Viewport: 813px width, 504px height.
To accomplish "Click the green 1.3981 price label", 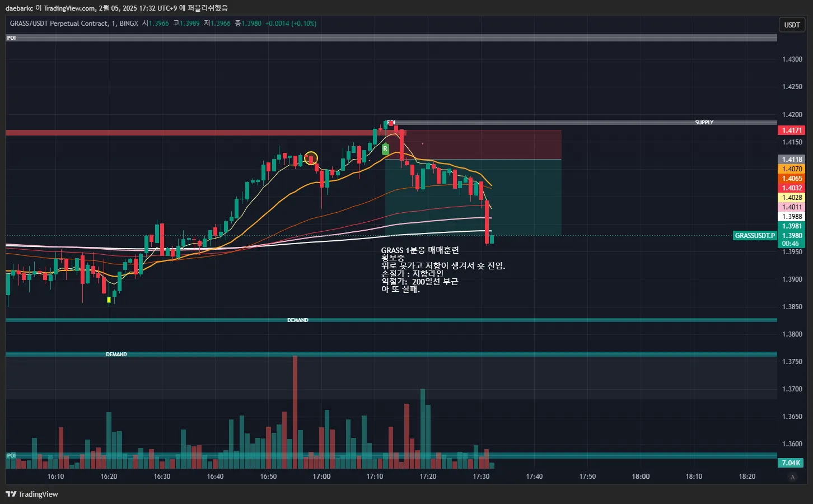I will click(792, 226).
